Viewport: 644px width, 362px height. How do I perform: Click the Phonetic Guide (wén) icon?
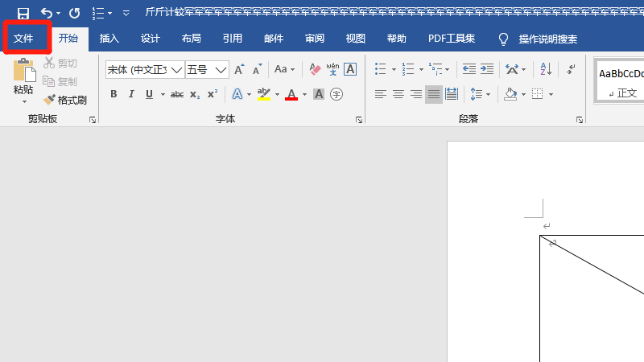pos(332,70)
